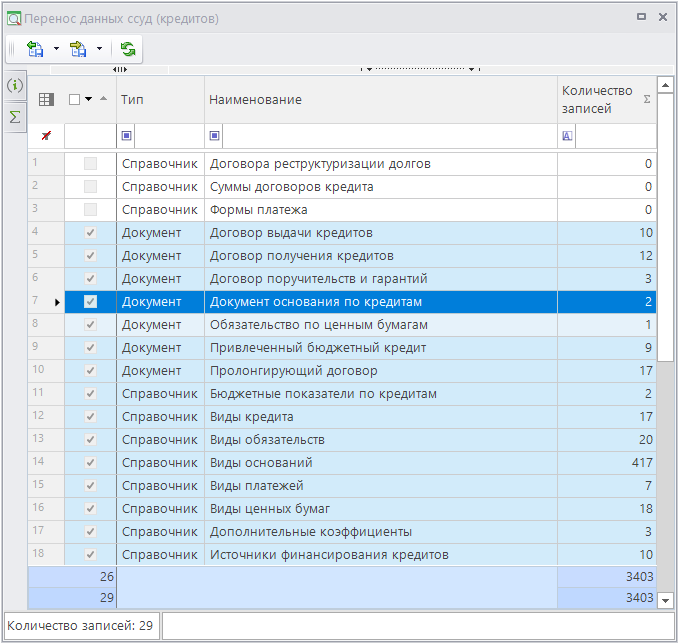Click the import data toolbar icon

pyautogui.click(x=35, y=48)
